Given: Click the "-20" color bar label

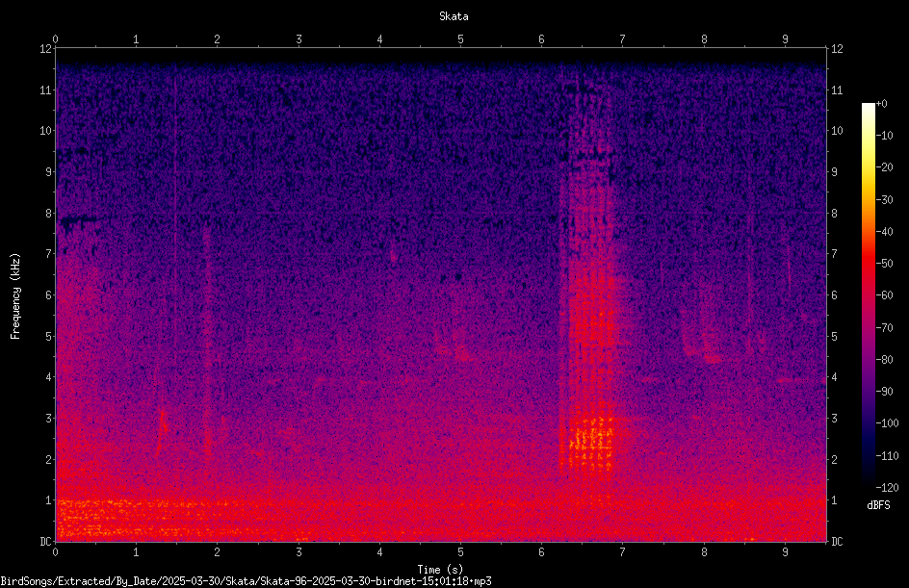Looking at the screenshot, I should tap(884, 167).
